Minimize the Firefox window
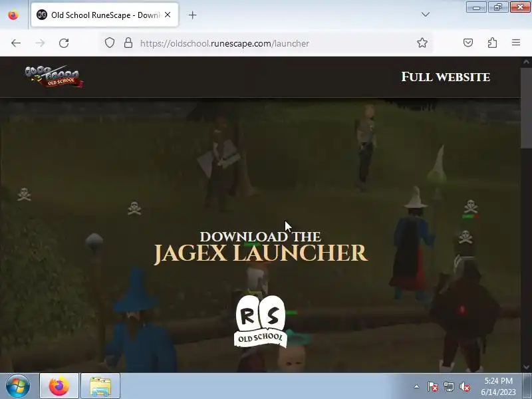This screenshot has width=532, height=399. [x=476, y=7]
